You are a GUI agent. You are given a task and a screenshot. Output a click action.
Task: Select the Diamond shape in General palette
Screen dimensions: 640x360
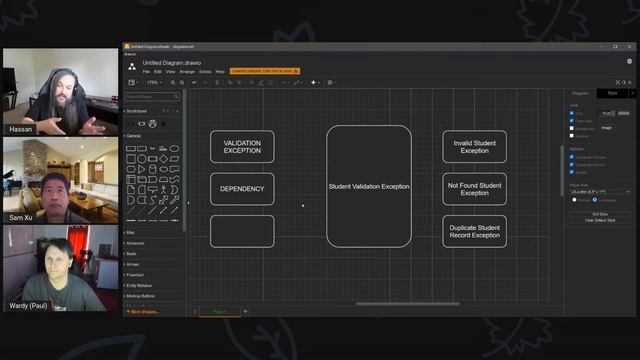[163, 159]
